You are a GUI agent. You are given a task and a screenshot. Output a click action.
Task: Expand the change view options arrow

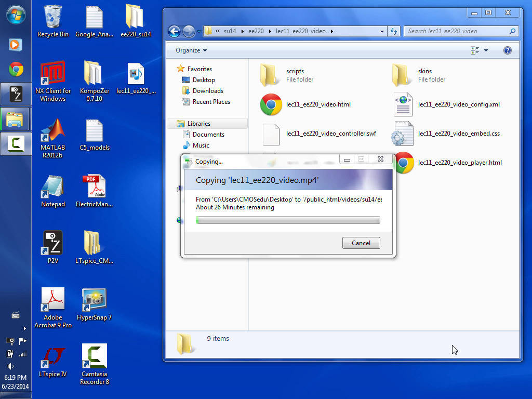point(486,50)
